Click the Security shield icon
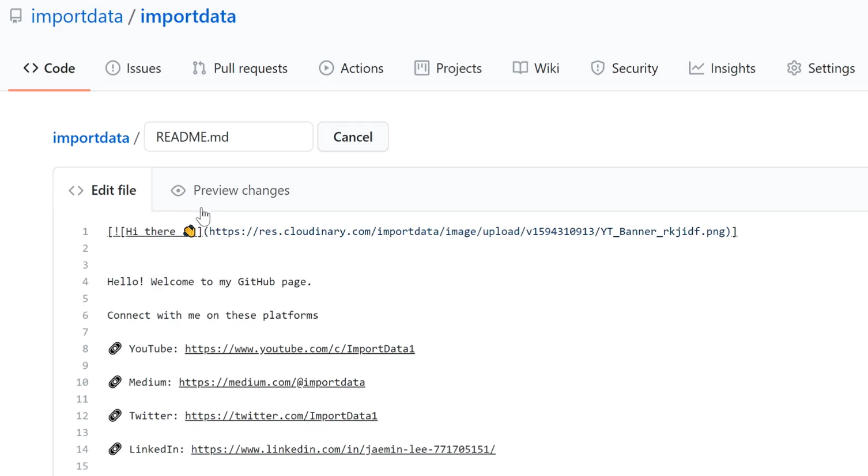The image size is (868, 476). pos(598,68)
